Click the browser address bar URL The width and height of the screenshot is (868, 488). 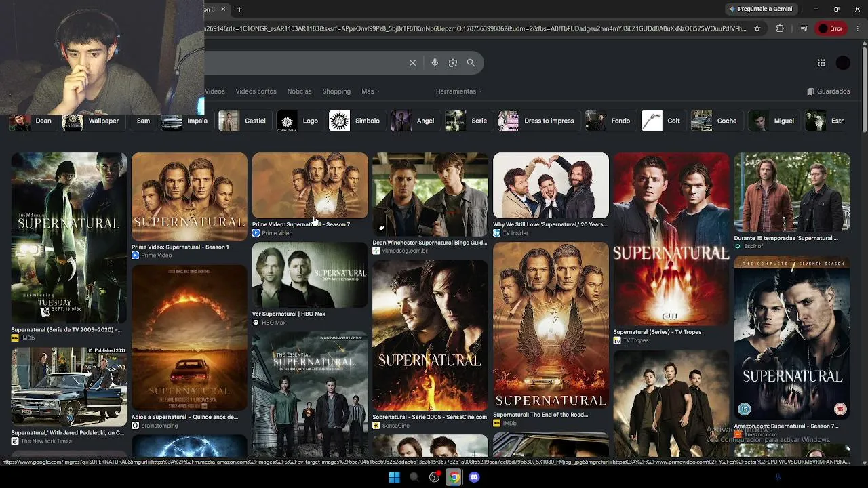tap(475, 28)
